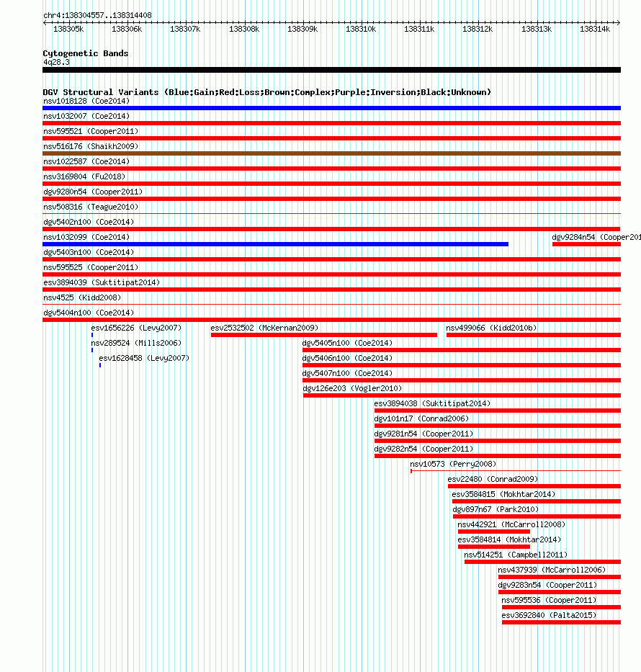Click the Cytogenetic Bands track title
The width and height of the screenshot is (641, 672).
[86, 53]
